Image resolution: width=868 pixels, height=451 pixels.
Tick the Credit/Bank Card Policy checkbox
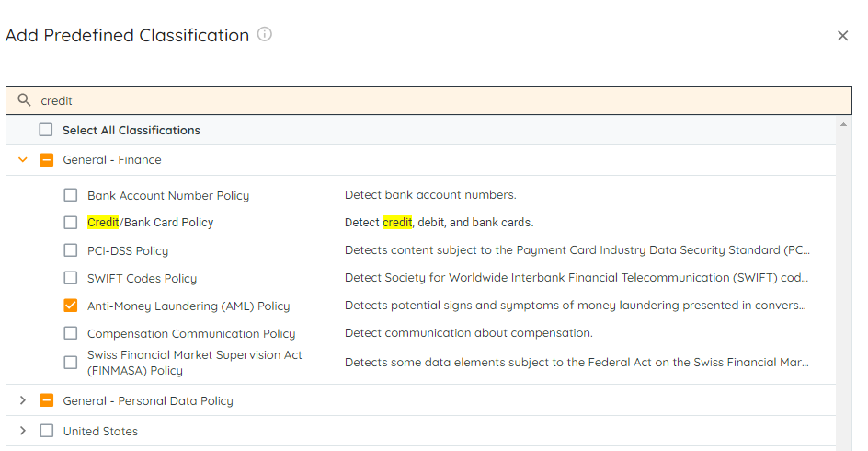[x=71, y=222]
